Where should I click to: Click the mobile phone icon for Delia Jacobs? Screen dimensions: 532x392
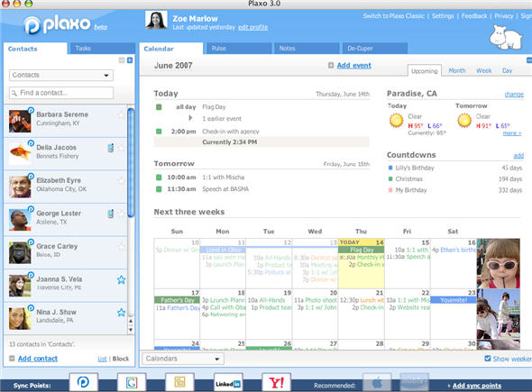click(x=111, y=148)
